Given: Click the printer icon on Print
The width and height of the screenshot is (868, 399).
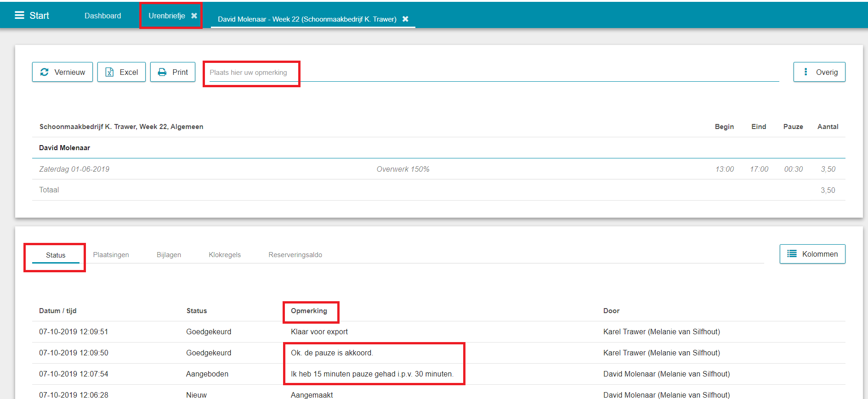Looking at the screenshot, I should (x=162, y=72).
